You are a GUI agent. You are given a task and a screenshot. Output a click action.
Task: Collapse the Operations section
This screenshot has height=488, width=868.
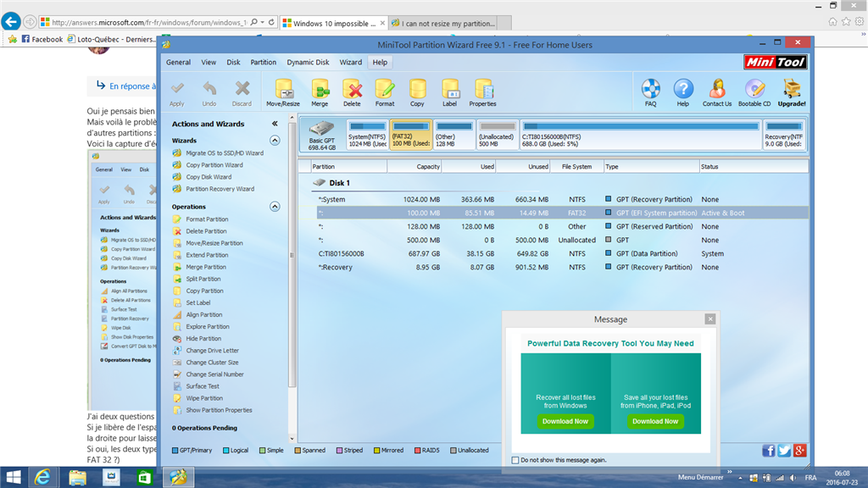pos(275,207)
